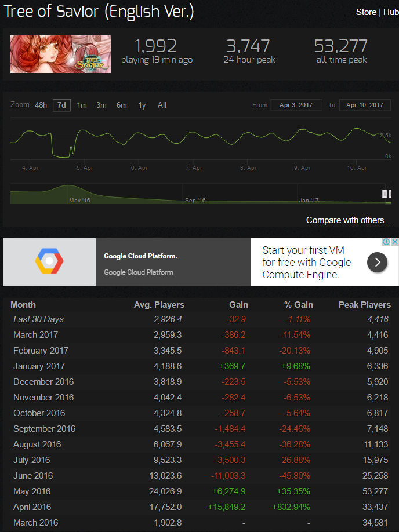Grab the range navigator handle
The height and width of the screenshot is (532, 399).
tap(384, 194)
